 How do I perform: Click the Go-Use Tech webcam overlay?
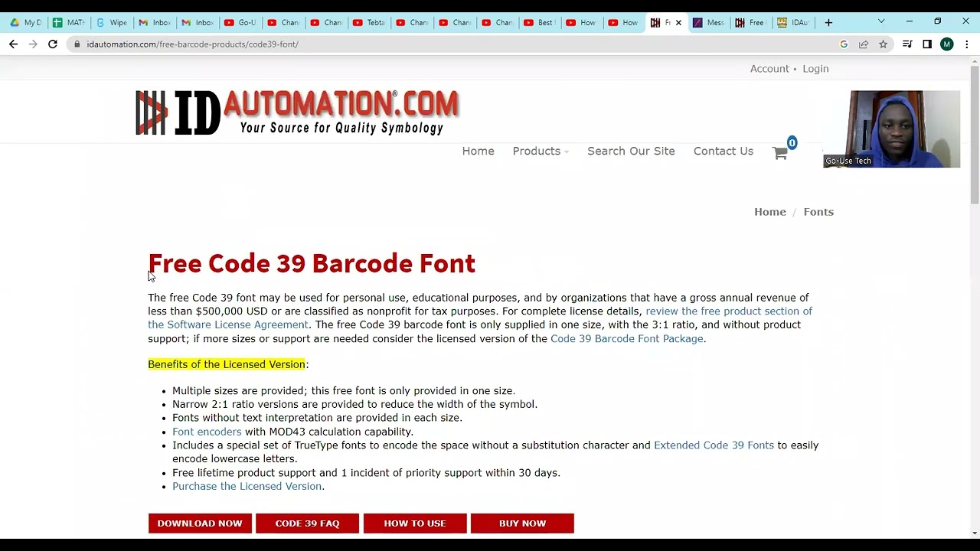pos(892,129)
